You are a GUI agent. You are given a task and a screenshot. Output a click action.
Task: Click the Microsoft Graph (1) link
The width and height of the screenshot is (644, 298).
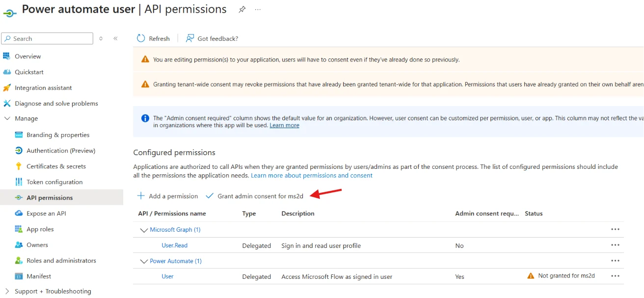click(x=175, y=230)
